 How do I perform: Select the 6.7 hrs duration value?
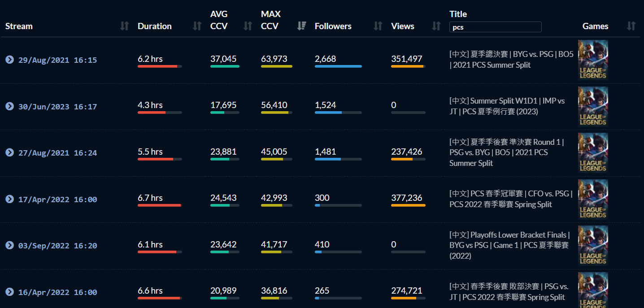pyautogui.click(x=150, y=198)
